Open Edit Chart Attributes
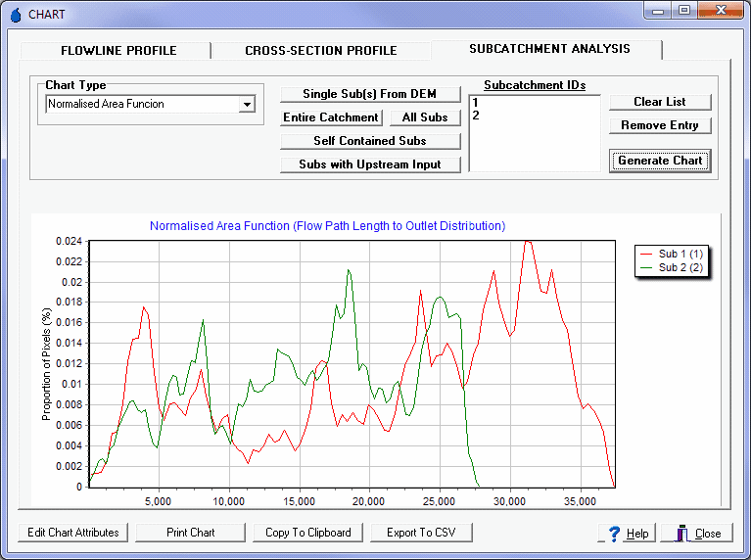751x560 pixels. click(x=73, y=533)
